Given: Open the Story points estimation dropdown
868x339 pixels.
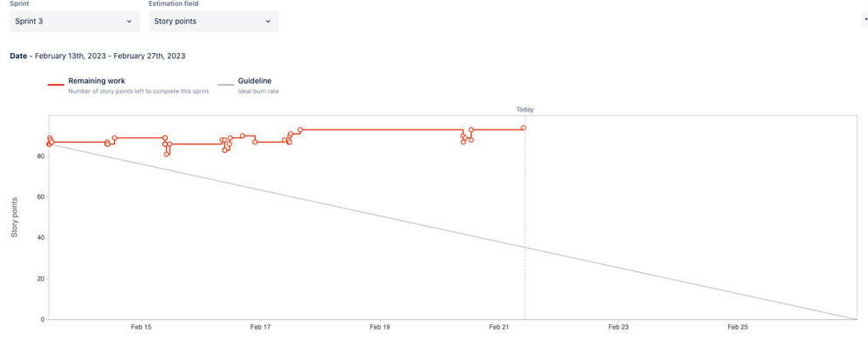Looking at the screenshot, I should click(x=214, y=21).
